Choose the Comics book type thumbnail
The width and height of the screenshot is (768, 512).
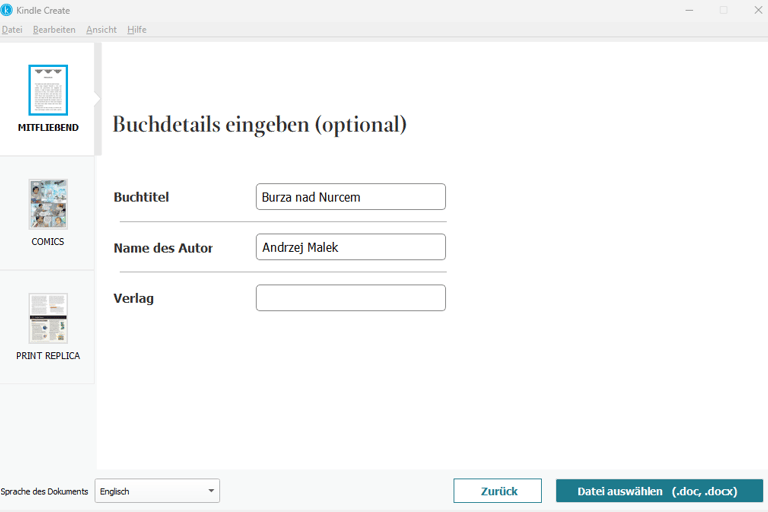48,204
